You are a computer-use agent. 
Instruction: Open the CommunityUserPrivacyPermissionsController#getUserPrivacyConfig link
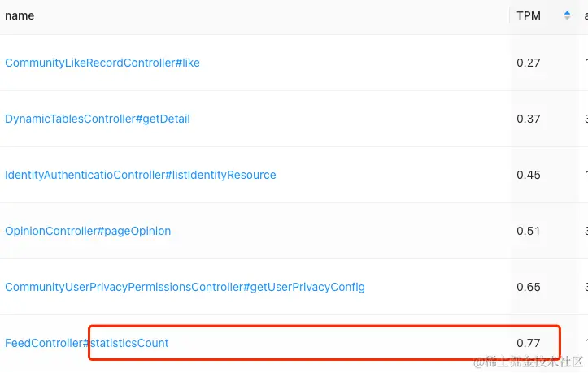tap(185, 287)
